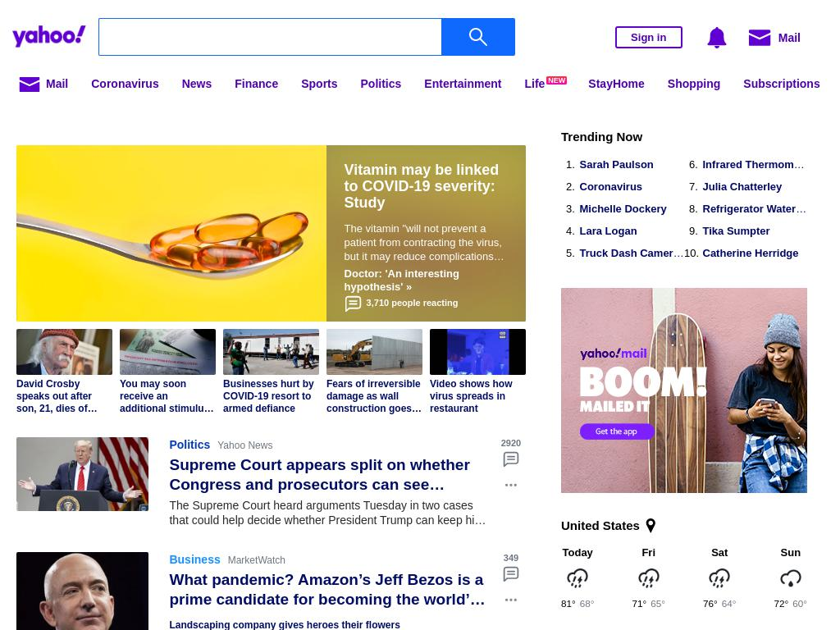Open StayHome navigation item
Viewport: 840px width, 630px height.
(x=616, y=84)
